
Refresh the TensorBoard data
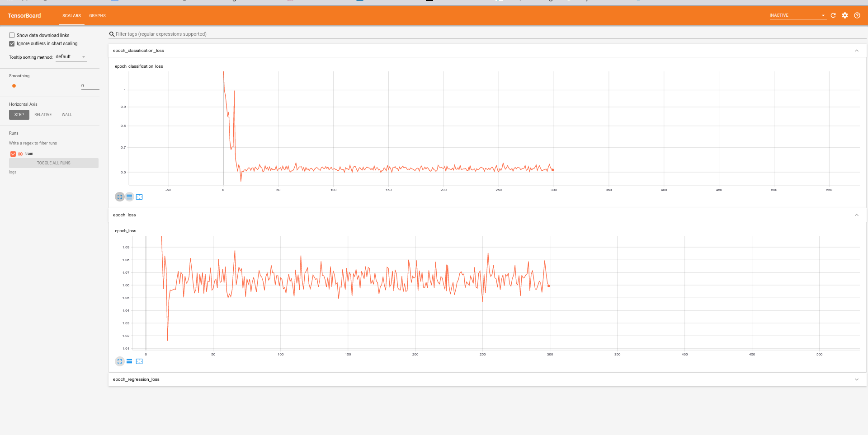pyautogui.click(x=833, y=15)
